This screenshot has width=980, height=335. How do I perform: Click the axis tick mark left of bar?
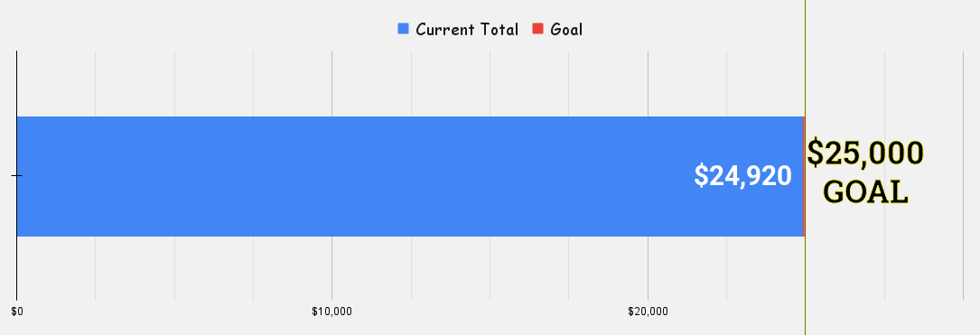pyautogui.click(x=14, y=176)
